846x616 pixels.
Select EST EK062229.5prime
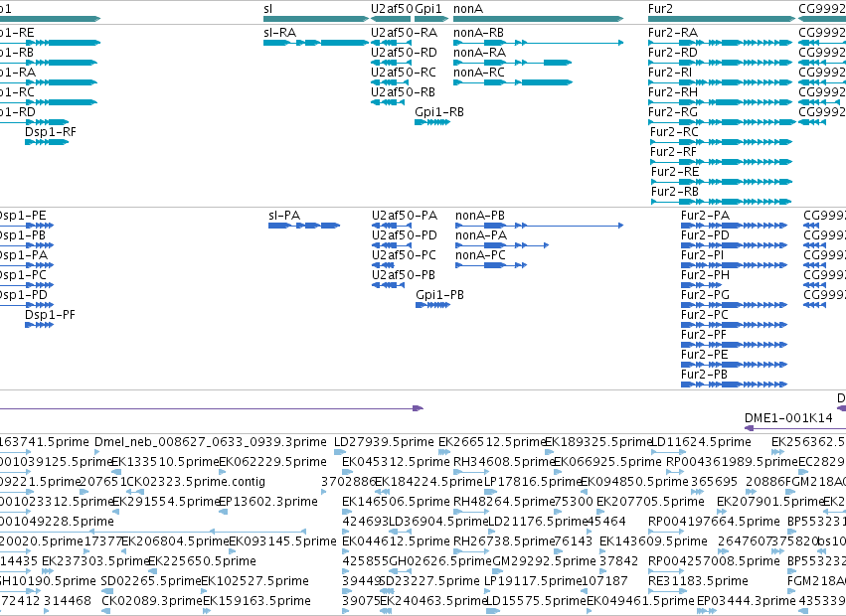[x=272, y=462]
